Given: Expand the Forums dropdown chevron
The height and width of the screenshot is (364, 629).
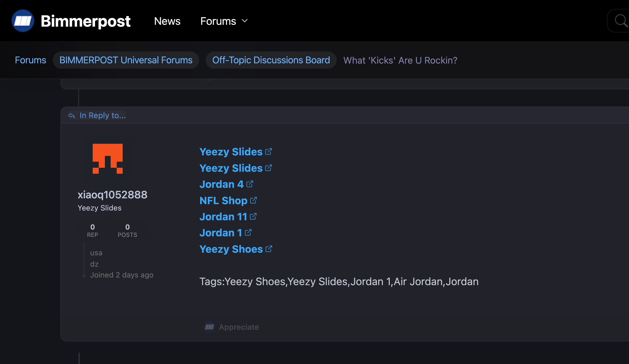Looking at the screenshot, I should (245, 21).
